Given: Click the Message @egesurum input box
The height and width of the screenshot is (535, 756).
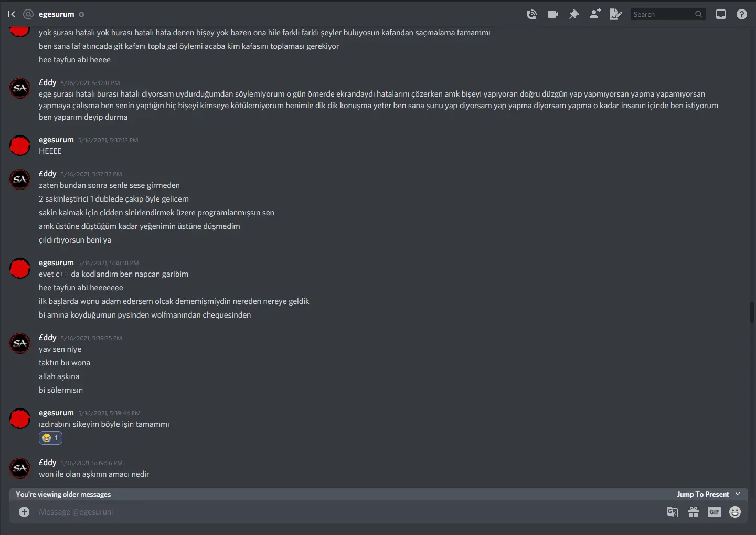Looking at the screenshot, I should (x=346, y=512).
